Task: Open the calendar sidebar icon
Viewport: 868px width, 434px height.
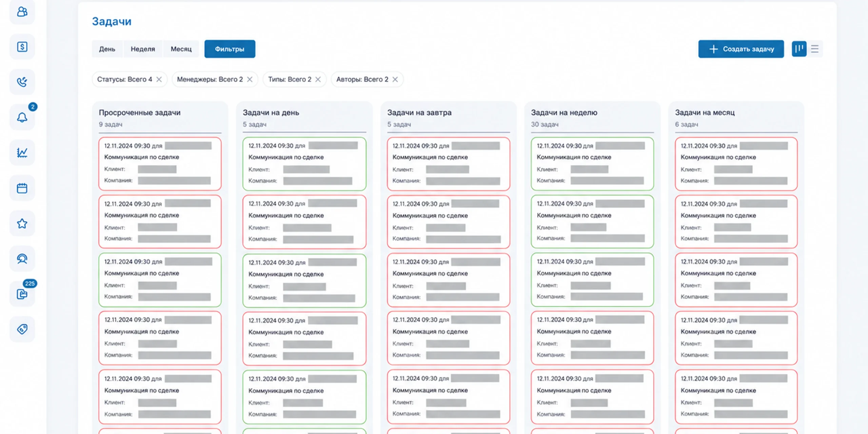Action: coord(22,188)
